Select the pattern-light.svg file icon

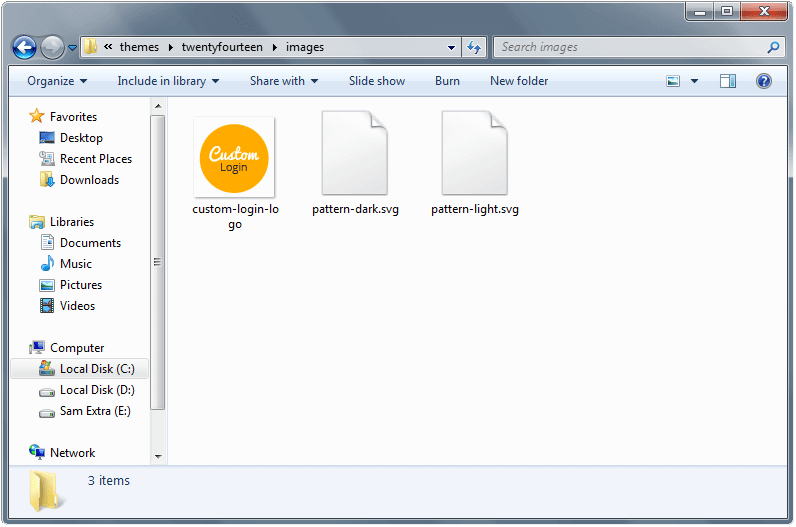pos(474,153)
